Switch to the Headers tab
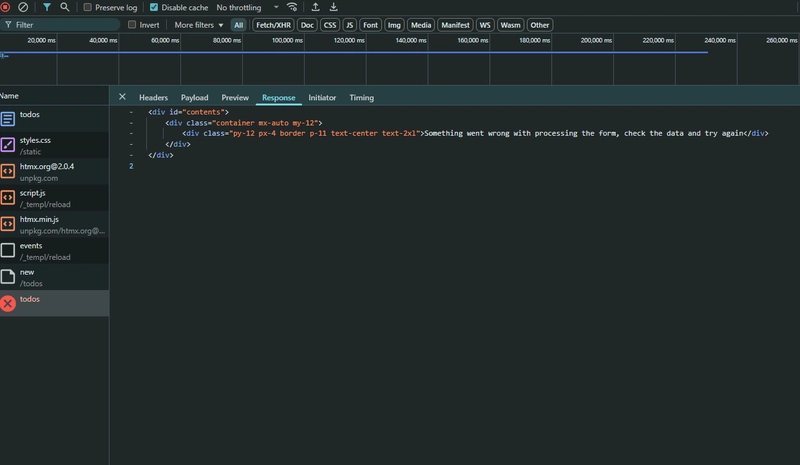Screen dimensions: 800x465 [x=153, y=97]
